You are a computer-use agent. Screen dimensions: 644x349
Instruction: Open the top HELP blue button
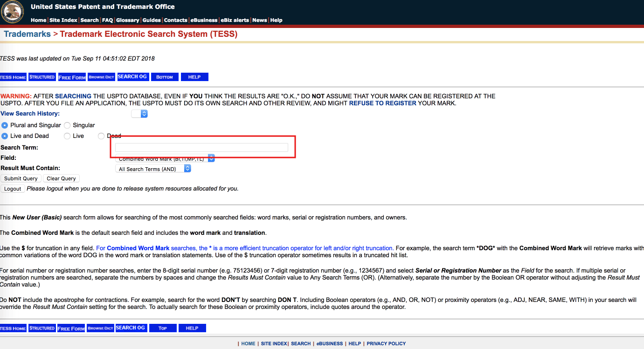(194, 77)
